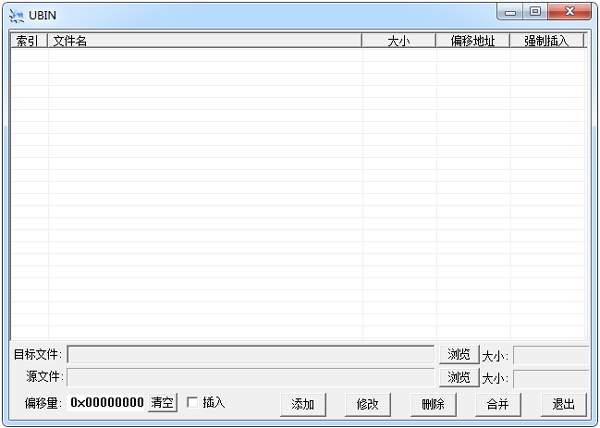Viewport: 600px width, 428px height.
Task: Click the 目标文件 大小 field
Action: pos(551,355)
